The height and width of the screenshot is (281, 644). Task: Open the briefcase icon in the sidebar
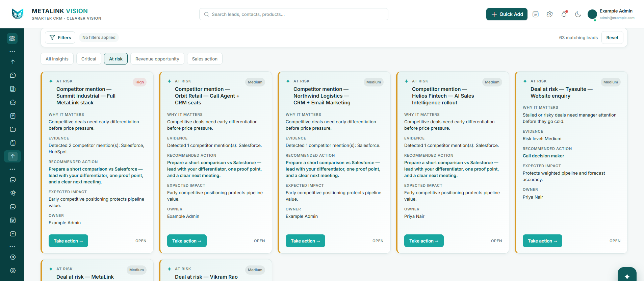[x=13, y=102]
